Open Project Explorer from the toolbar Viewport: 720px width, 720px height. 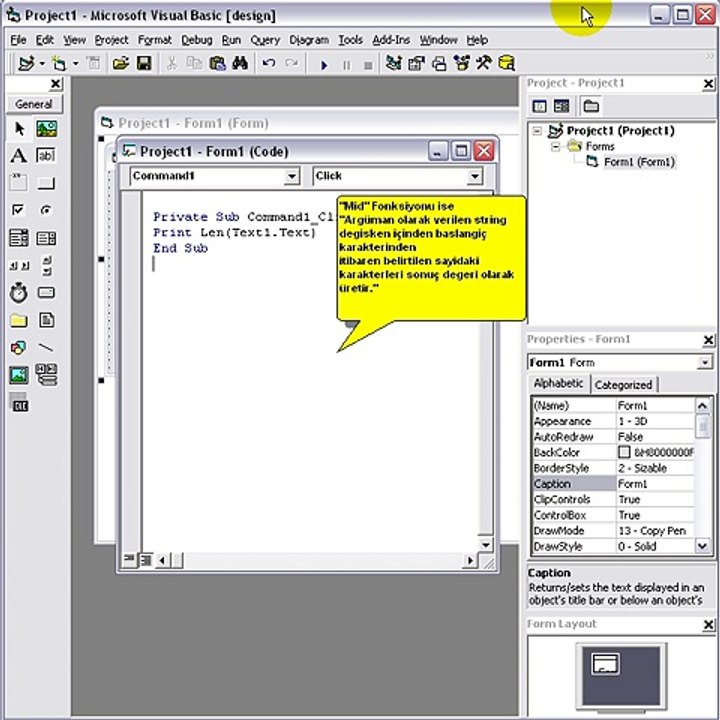click(393, 63)
